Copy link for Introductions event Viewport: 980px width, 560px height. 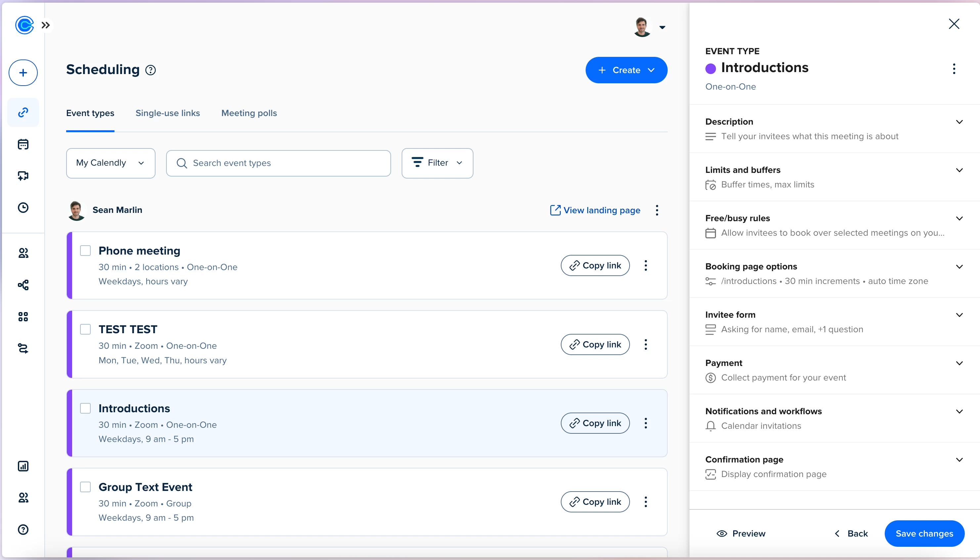coord(595,423)
